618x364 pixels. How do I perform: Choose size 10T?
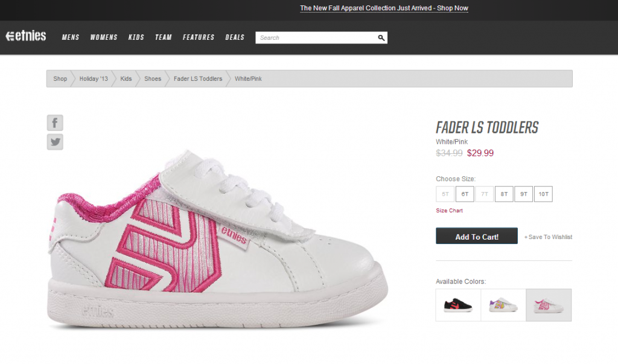[x=543, y=194]
